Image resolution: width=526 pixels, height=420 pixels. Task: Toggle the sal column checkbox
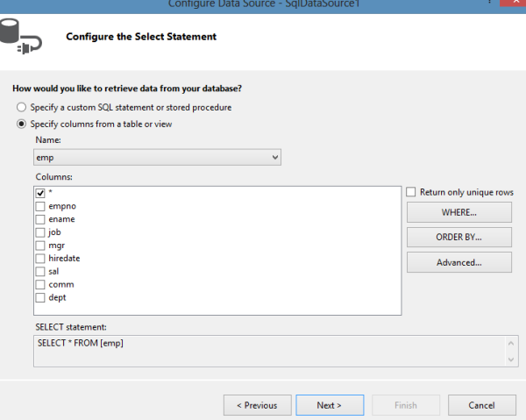[x=40, y=272]
